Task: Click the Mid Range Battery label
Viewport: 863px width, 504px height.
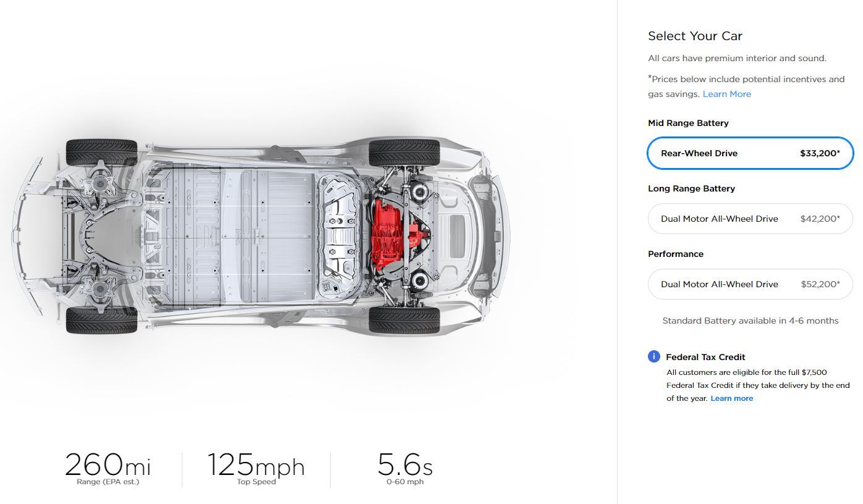Action: [x=688, y=123]
